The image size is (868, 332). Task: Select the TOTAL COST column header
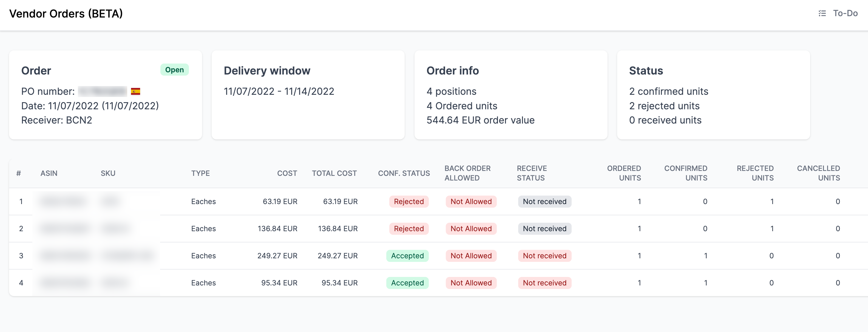(x=334, y=173)
